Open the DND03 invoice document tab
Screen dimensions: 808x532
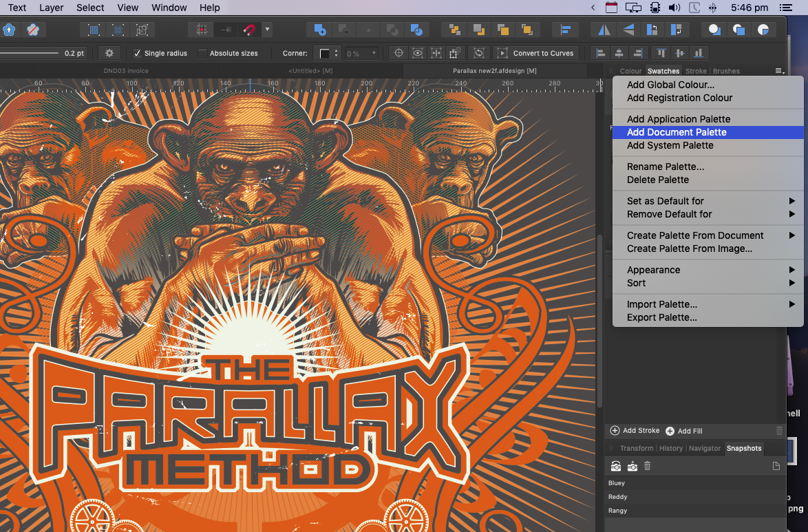(x=126, y=71)
